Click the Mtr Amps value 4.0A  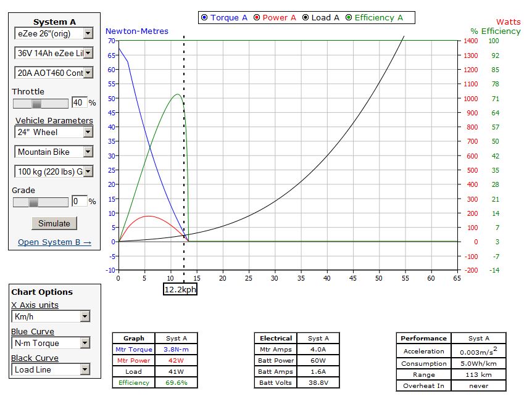pos(318,349)
